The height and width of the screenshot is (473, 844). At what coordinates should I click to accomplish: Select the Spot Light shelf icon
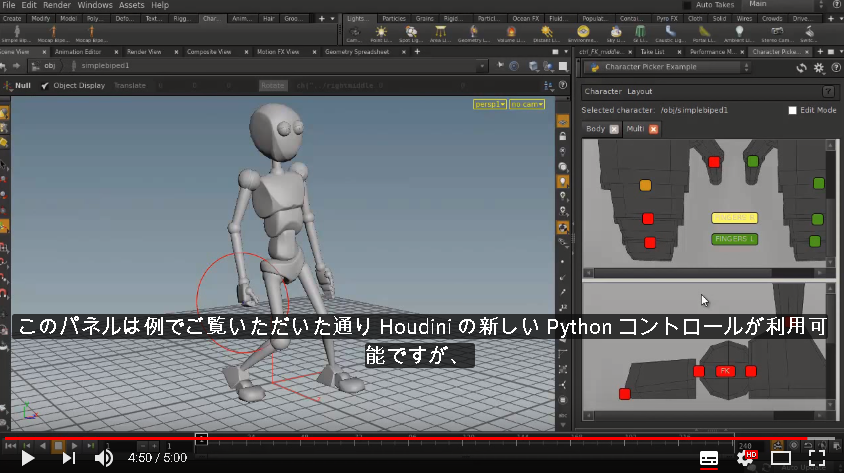[411, 33]
